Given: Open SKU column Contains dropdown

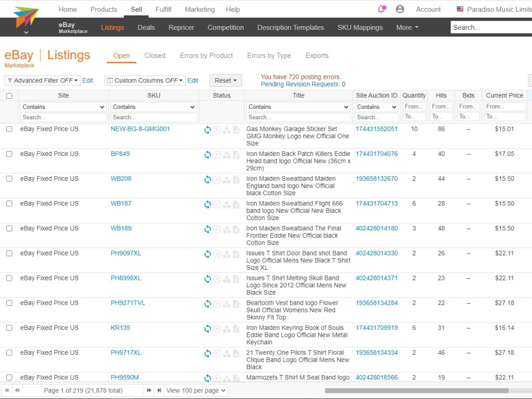Looking at the screenshot, I should [154, 107].
